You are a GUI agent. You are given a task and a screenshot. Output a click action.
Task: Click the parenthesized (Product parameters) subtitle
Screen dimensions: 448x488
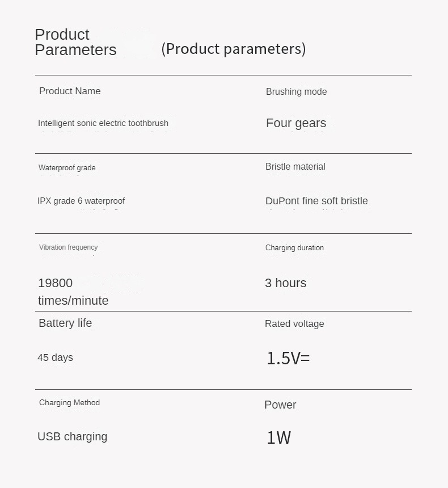coord(233,49)
